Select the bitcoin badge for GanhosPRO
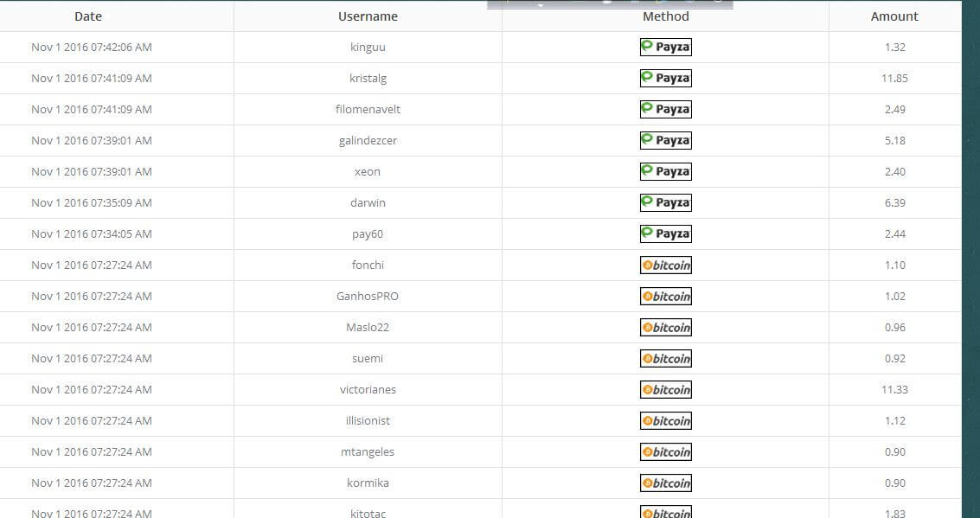The image size is (980, 518). [665, 296]
